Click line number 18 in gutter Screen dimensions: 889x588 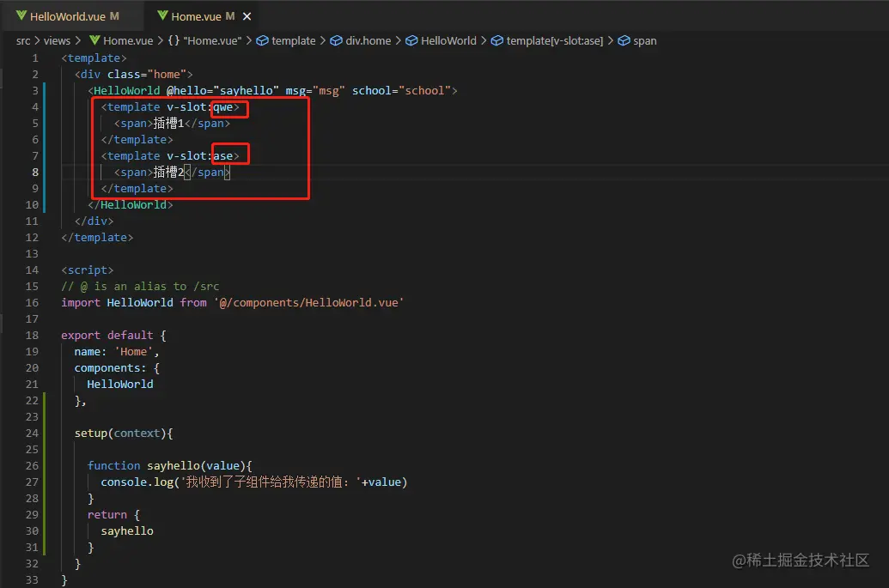[x=32, y=336]
